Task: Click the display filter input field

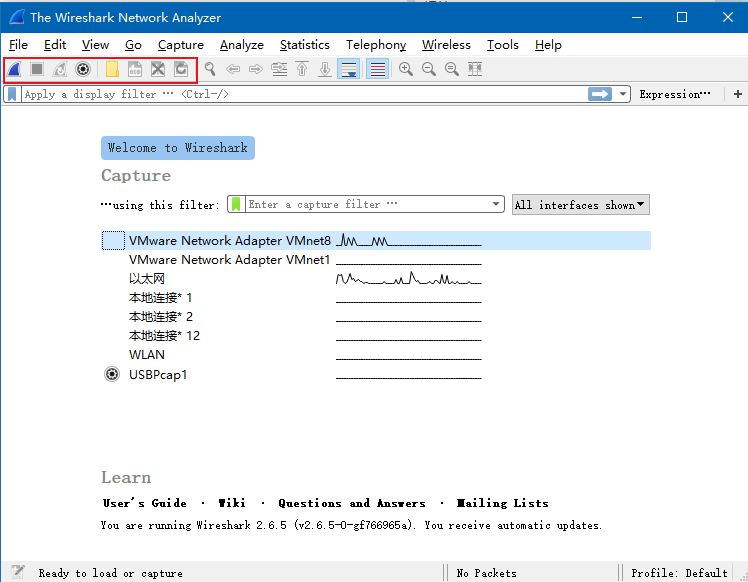Action: (304, 94)
